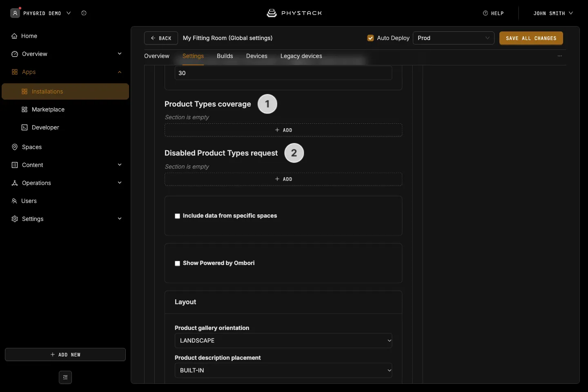
Task: Click the Settings gear icon in sidebar
Action: (15, 219)
